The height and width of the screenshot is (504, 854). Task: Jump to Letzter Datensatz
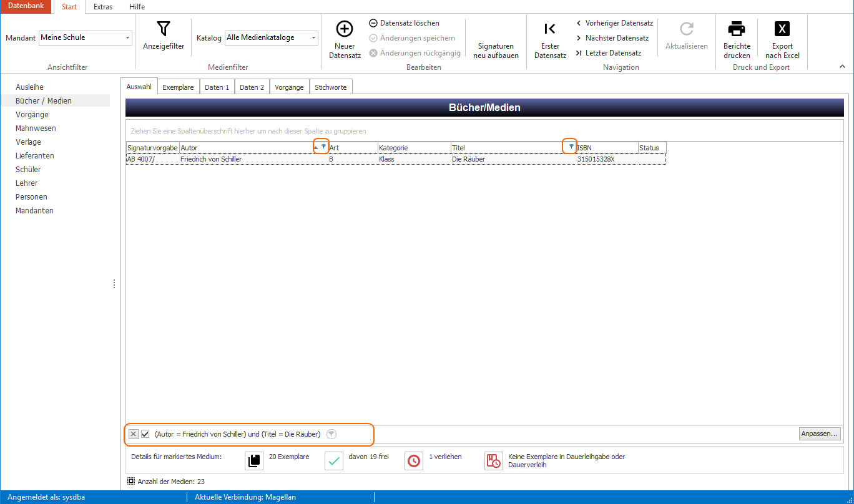[x=608, y=53]
